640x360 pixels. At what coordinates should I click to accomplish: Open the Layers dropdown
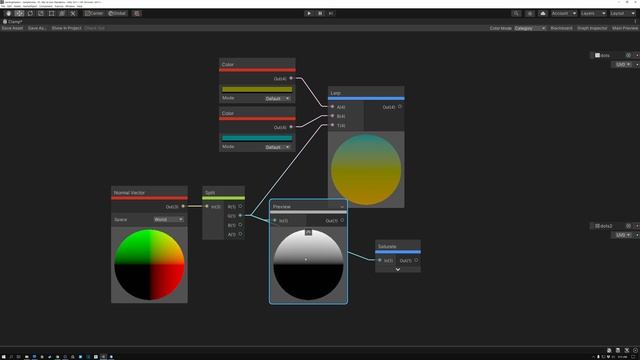point(593,13)
